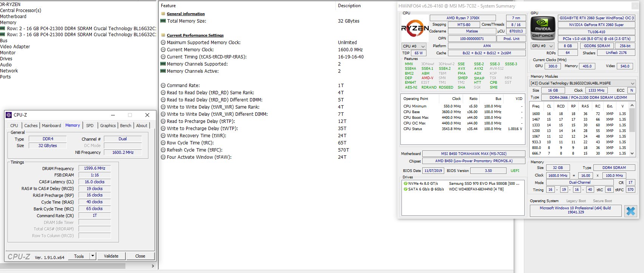The image size is (644, 273).
Task: Select Central Processor(s) in the tree
Action: click(21, 11)
